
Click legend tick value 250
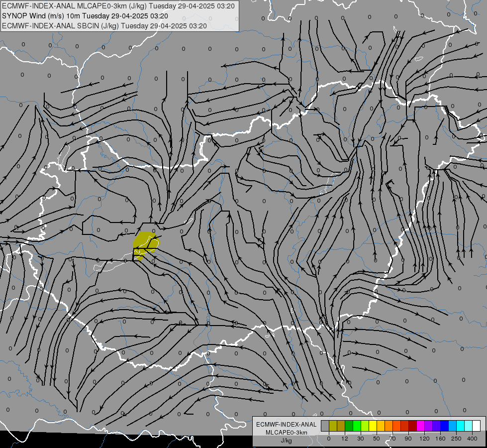(x=456, y=439)
